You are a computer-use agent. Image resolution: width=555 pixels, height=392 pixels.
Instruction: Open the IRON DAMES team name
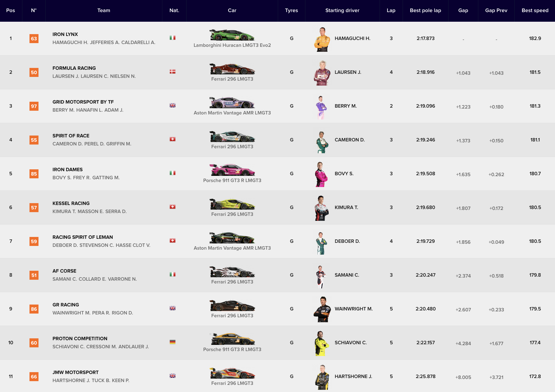point(68,170)
